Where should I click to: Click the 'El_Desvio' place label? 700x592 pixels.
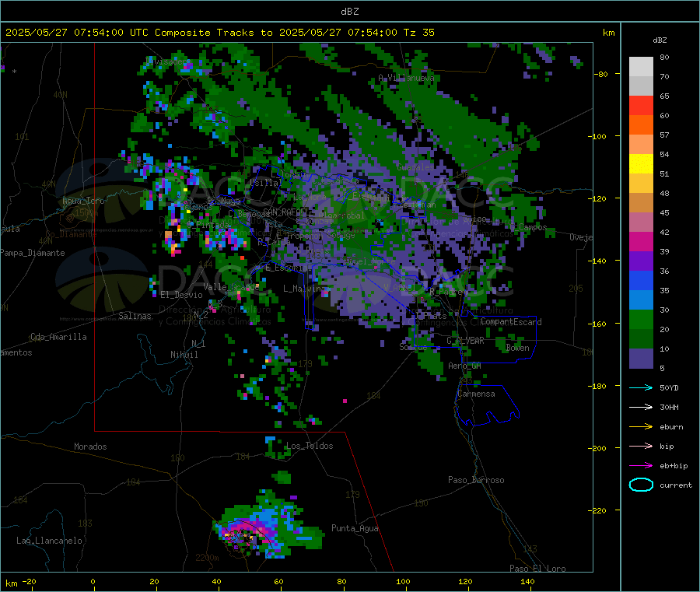tap(181, 295)
